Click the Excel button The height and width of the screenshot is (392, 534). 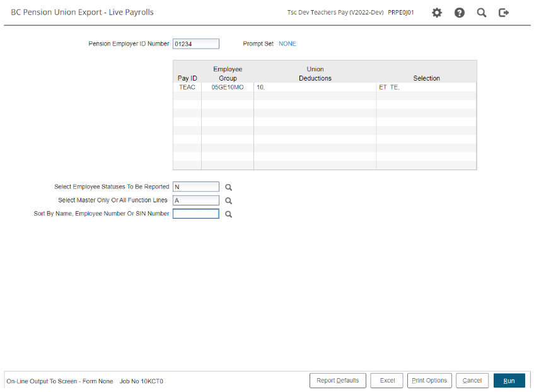(387, 381)
